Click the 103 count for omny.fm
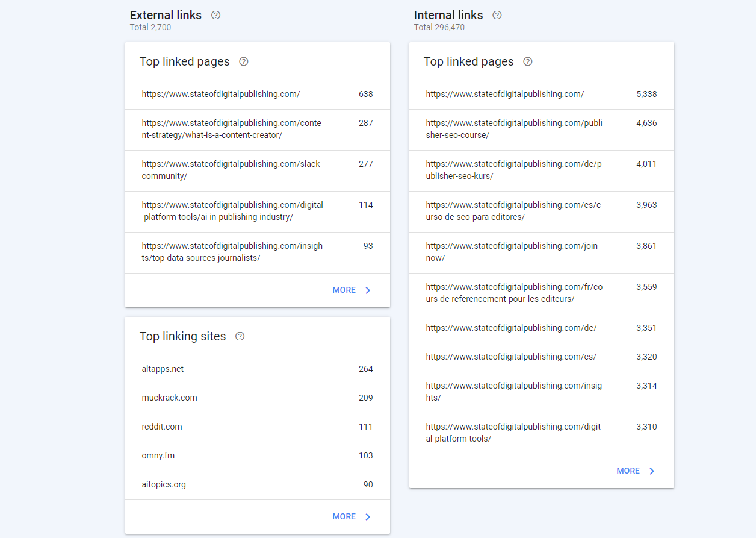 366,455
